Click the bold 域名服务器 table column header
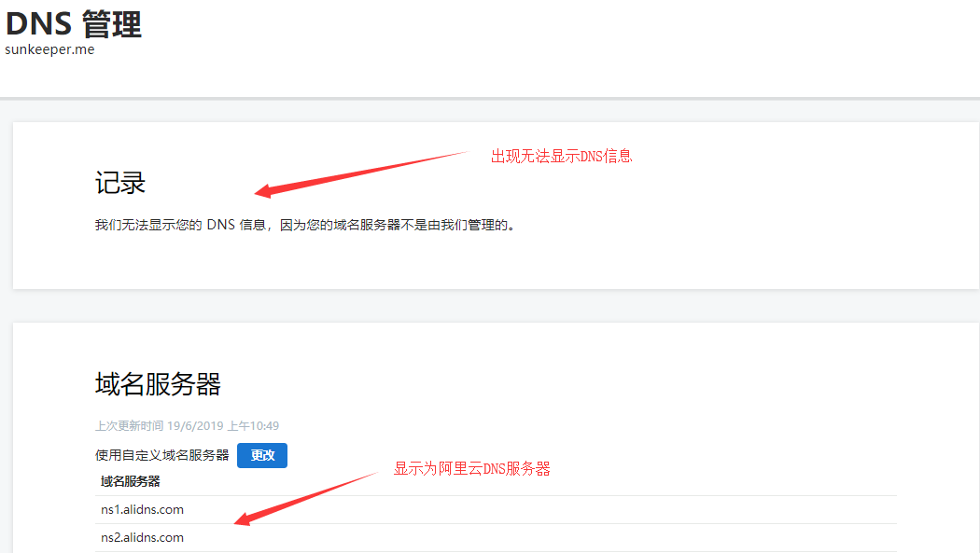This screenshot has width=980, height=553. click(130, 481)
